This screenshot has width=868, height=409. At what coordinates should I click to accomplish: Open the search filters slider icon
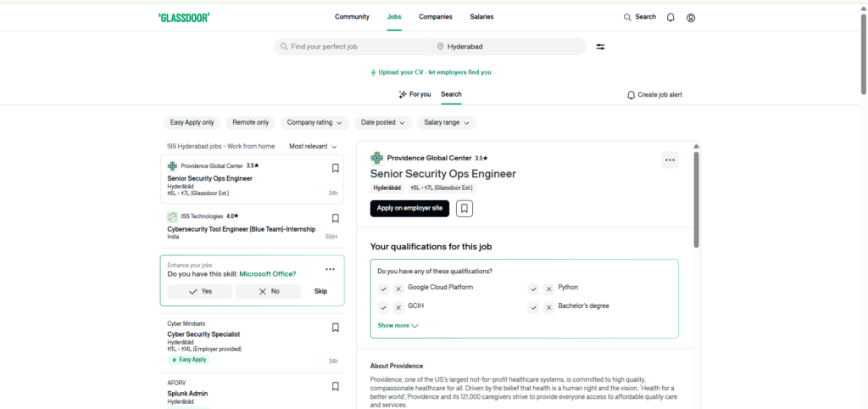(x=600, y=47)
